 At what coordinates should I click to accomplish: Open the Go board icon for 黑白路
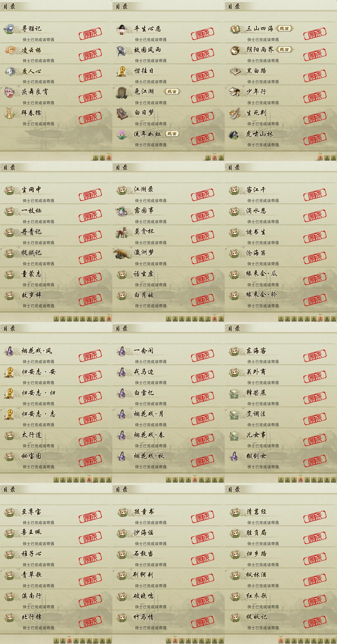click(234, 71)
